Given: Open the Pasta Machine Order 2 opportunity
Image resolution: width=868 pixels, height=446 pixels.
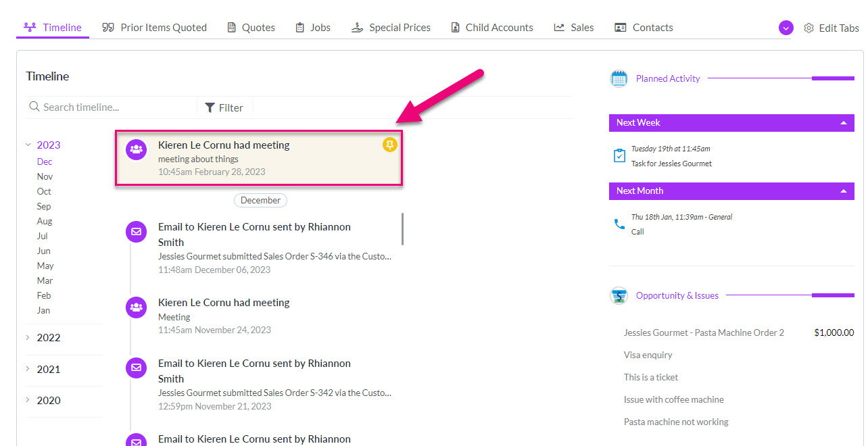Looking at the screenshot, I should (x=703, y=332).
